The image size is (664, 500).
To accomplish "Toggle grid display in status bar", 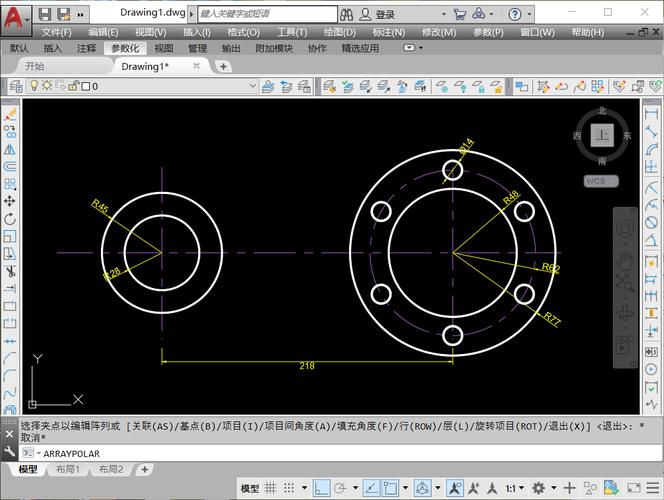I will tap(272, 489).
